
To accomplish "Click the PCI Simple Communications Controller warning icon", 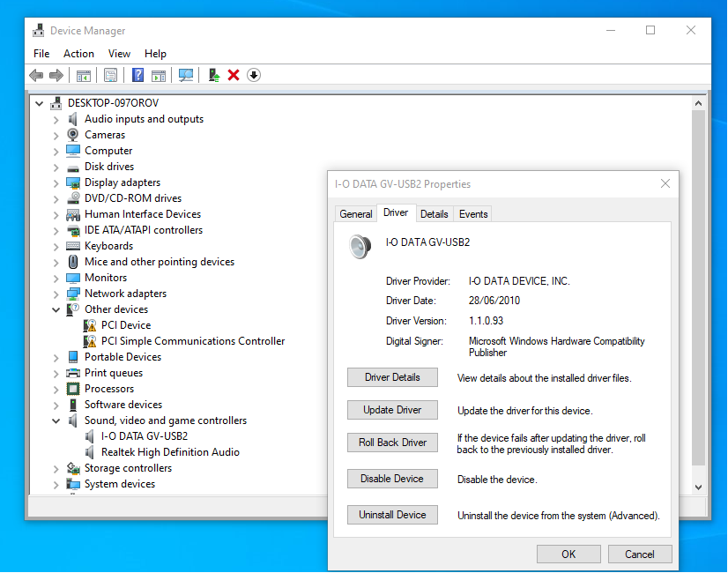I will [90, 341].
